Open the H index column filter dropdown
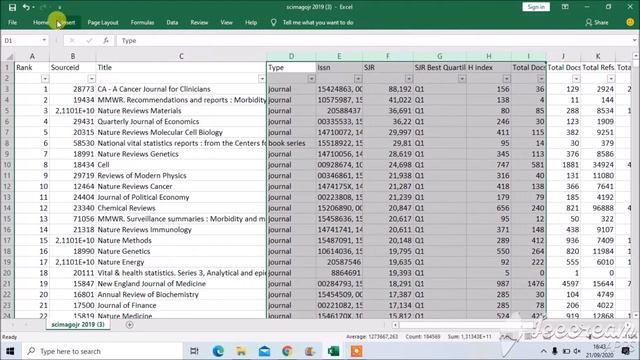 coord(507,79)
